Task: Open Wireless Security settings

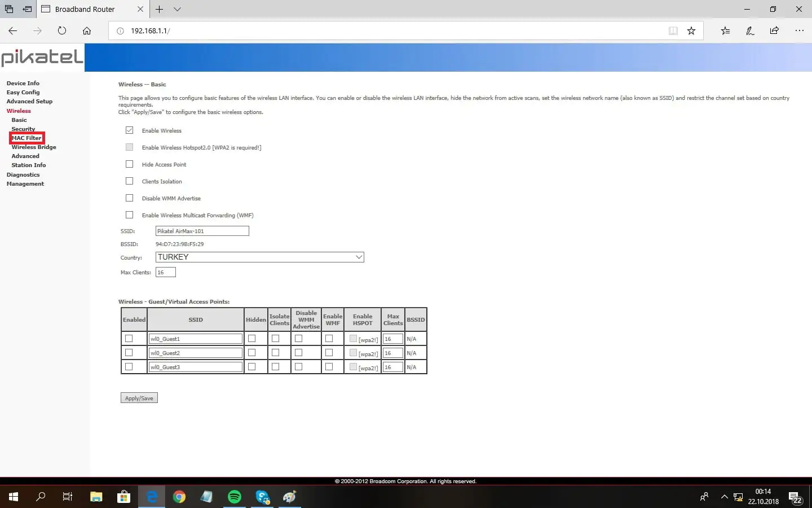Action: point(23,129)
